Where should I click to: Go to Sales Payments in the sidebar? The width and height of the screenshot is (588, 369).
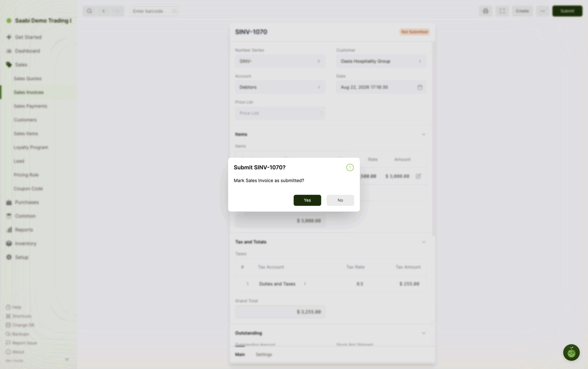[38, 106]
